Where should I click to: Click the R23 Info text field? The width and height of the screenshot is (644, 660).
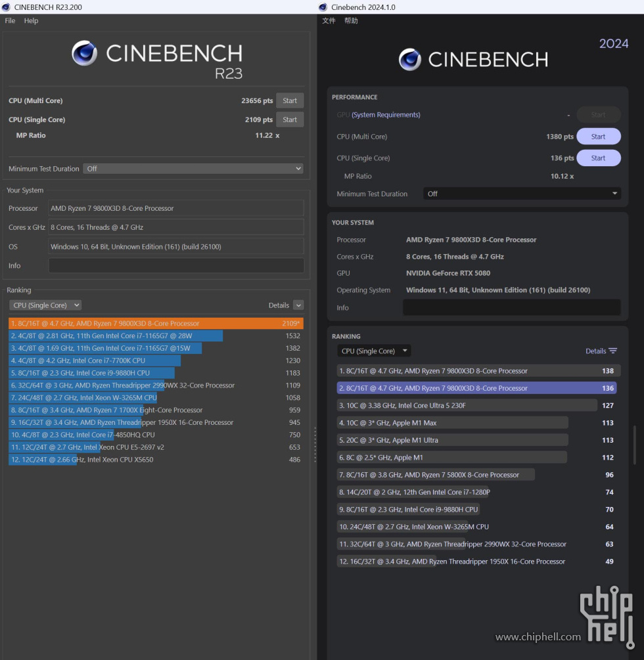click(175, 266)
